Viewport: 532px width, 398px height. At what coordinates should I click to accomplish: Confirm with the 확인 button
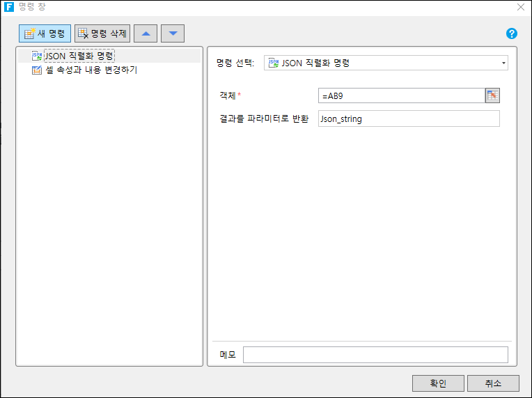[x=438, y=383]
